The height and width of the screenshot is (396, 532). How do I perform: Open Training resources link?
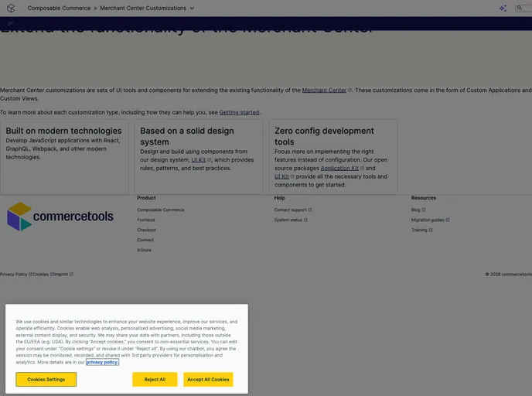pos(421,230)
